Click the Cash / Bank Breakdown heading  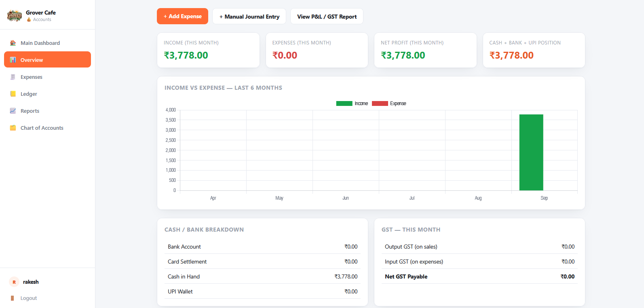(x=204, y=230)
